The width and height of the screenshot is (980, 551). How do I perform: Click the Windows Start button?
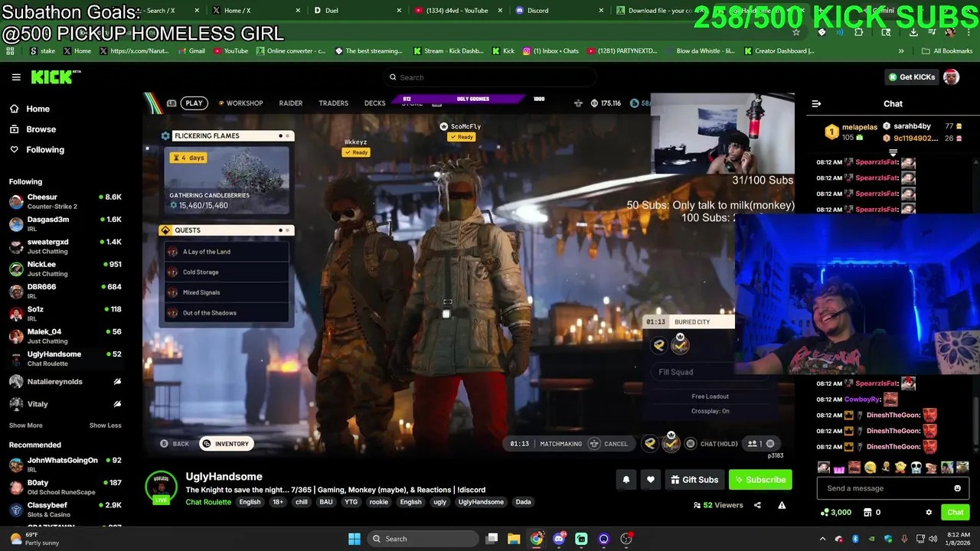click(354, 539)
